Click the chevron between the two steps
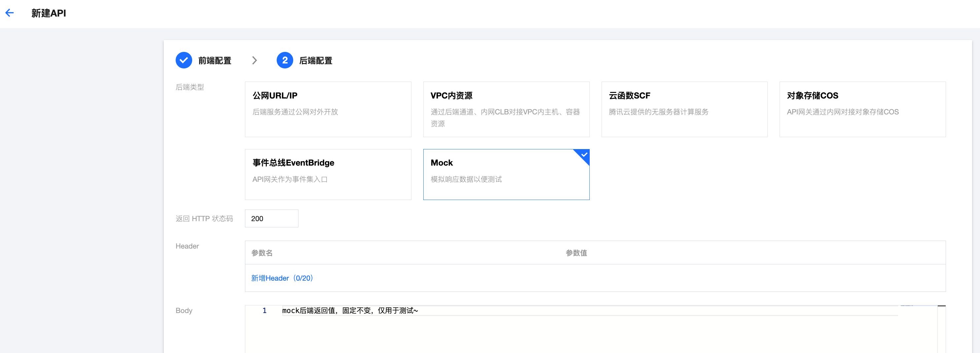The height and width of the screenshot is (353, 980). [x=255, y=60]
